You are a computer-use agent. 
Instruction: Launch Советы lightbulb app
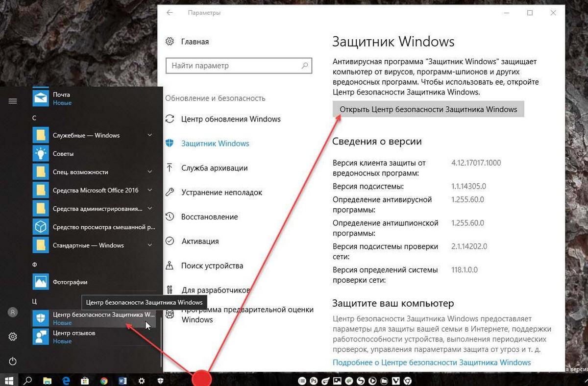click(x=94, y=153)
